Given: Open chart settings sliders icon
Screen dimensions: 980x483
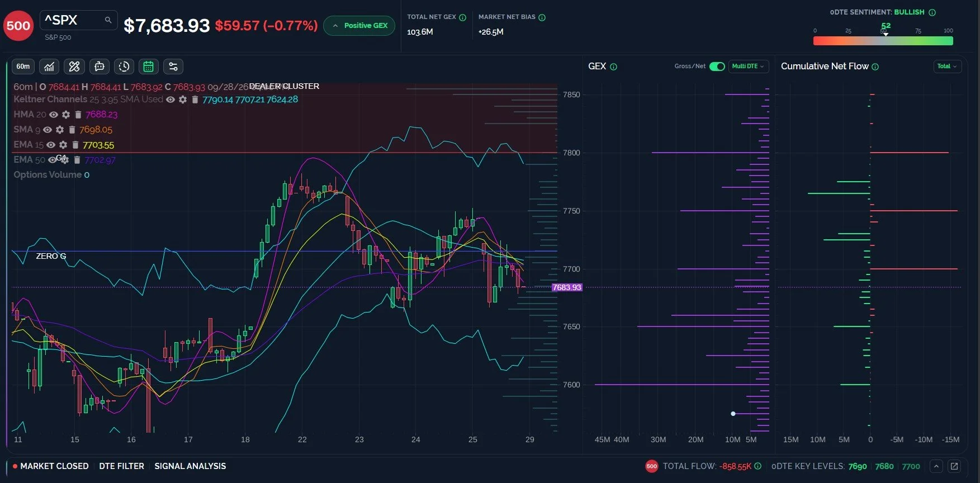Looking at the screenshot, I should (x=173, y=67).
